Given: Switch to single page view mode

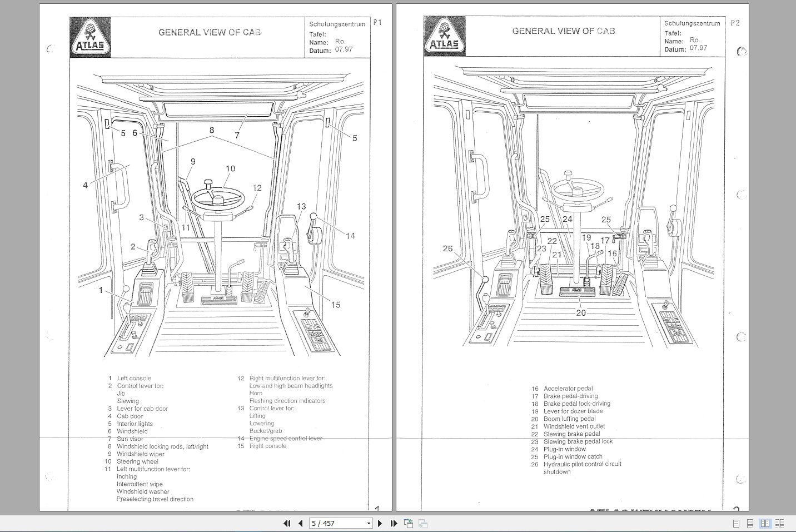Looking at the screenshot, I should coord(737,523).
